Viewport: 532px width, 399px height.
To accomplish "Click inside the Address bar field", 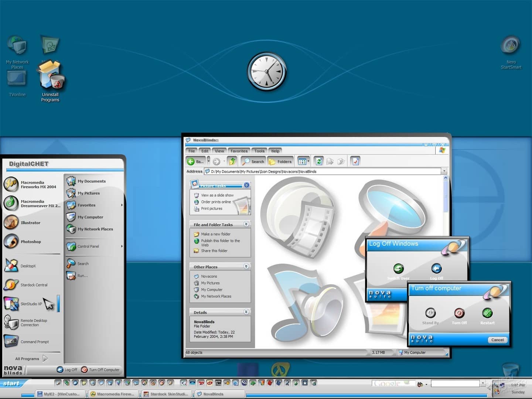I will pos(321,171).
